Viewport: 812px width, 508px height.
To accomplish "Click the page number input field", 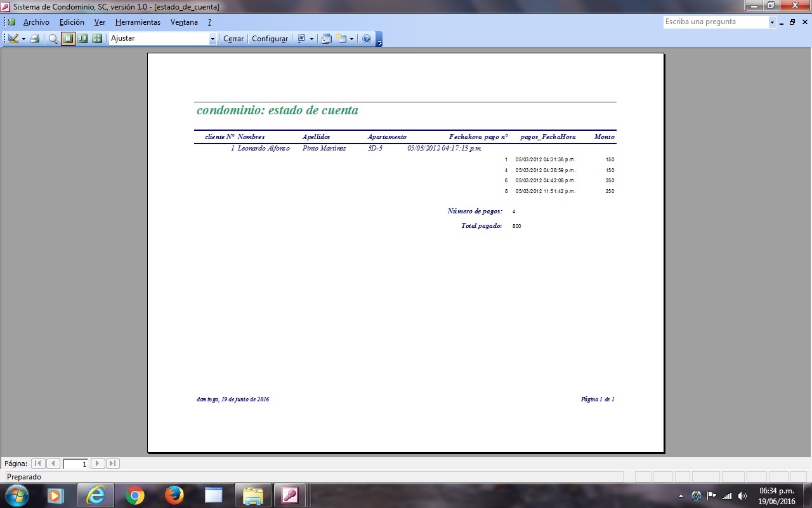I will click(76, 464).
